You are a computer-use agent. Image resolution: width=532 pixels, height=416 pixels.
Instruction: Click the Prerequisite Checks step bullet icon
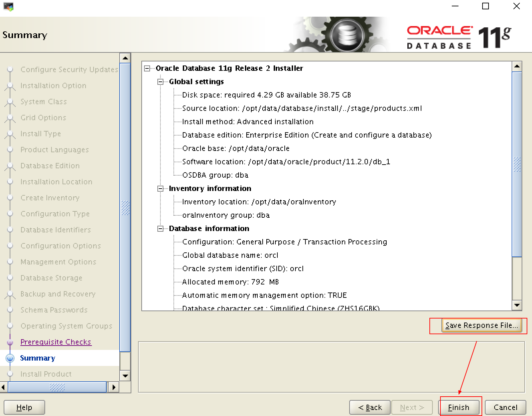(x=10, y=342)
